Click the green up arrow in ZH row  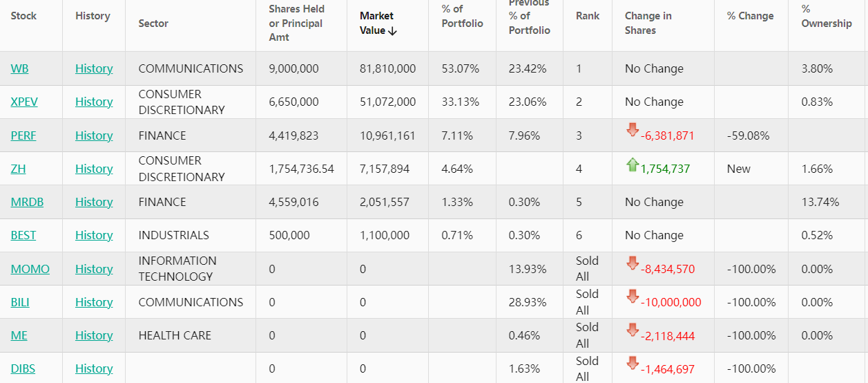point(633,165)
